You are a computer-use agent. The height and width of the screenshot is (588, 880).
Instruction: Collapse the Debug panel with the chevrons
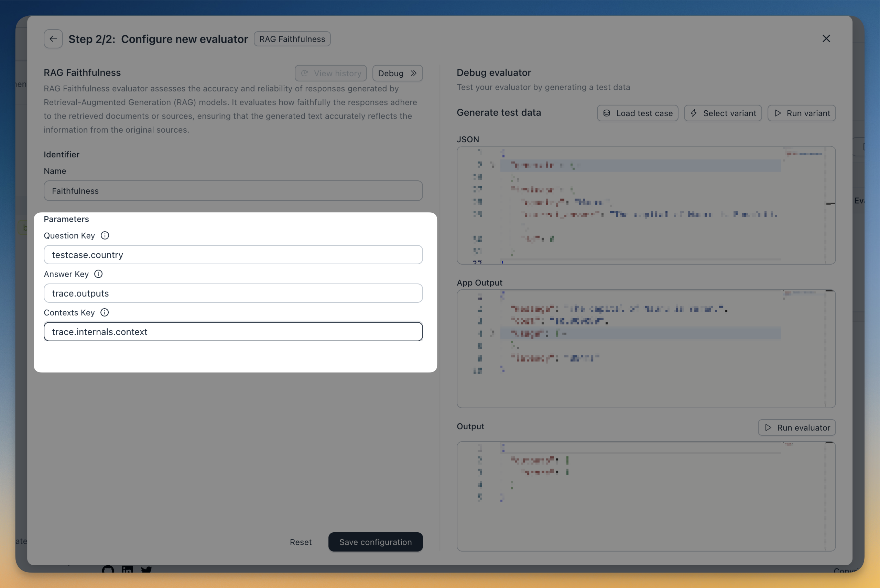pos(398,73)
